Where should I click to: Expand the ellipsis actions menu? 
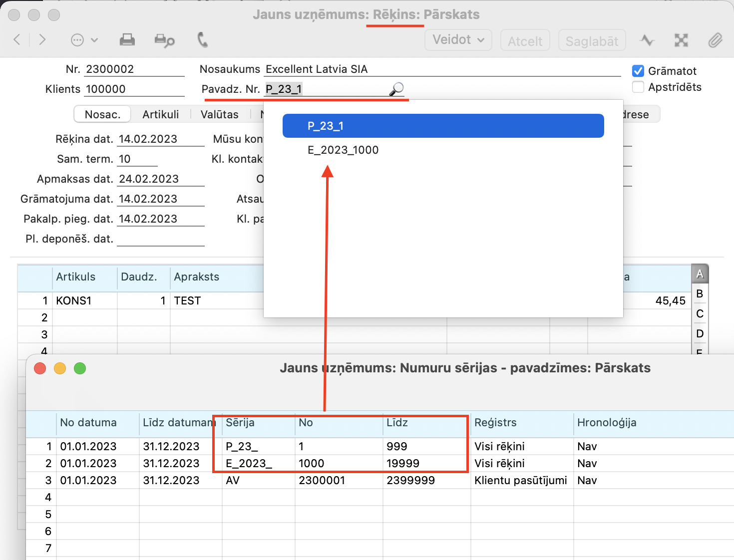(x=83, y=40)
